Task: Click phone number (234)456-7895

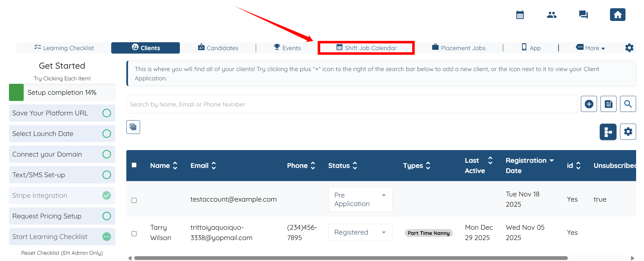Action: tap(302, 232)
